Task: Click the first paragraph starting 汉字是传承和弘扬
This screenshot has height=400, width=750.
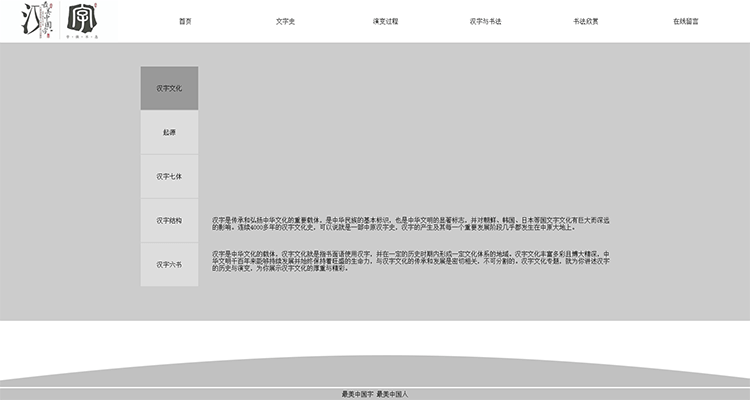Action: click(410, 223)
